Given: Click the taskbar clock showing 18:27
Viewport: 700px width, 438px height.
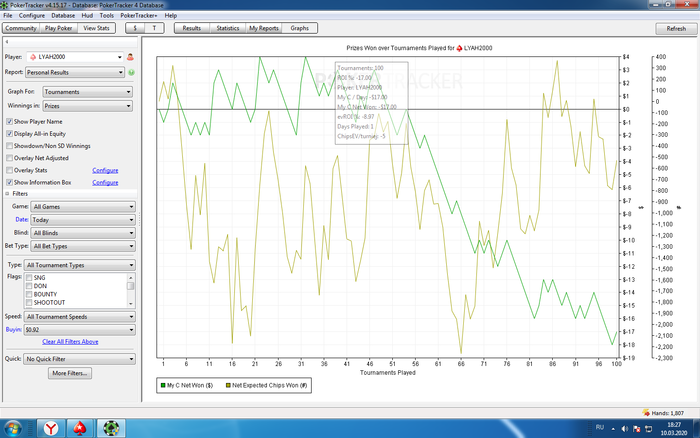Looking at the screenshot, I should 674,429.
